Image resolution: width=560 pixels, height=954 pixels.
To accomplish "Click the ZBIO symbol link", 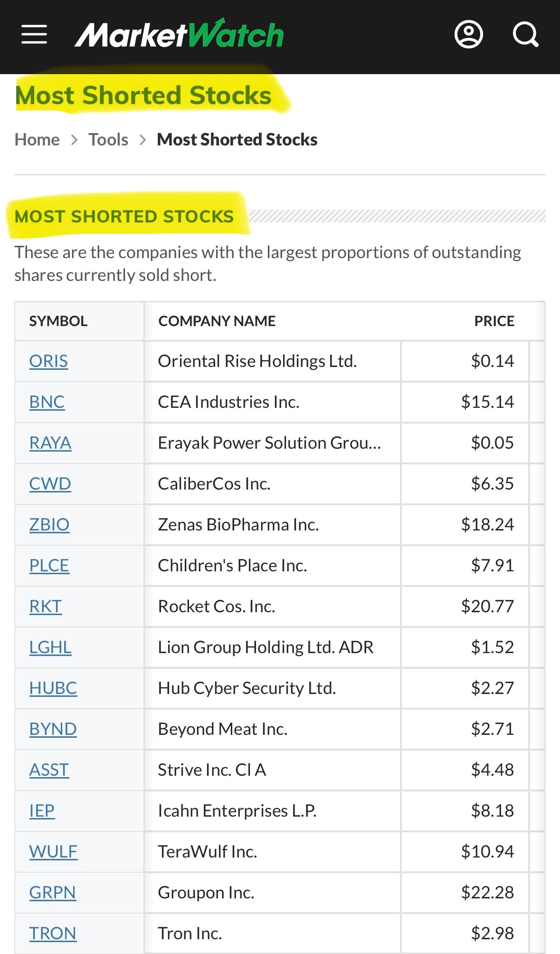I will click(49, 525).
